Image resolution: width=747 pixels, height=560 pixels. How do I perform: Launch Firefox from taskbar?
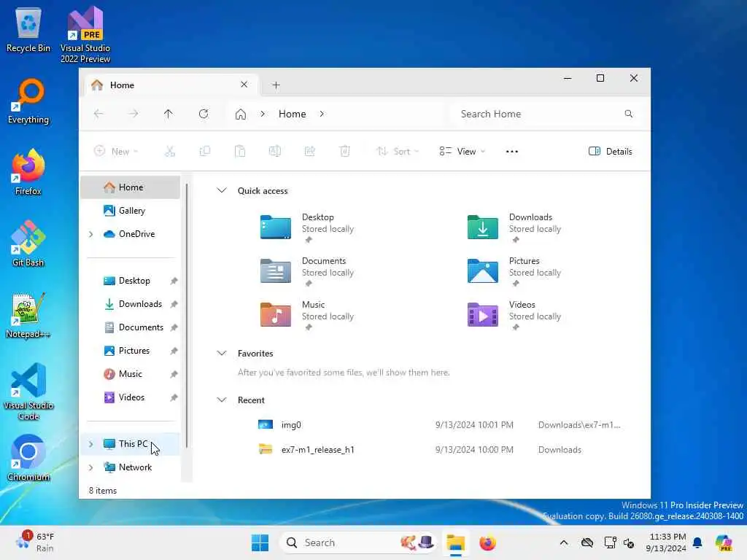pyautogui.click(x=487, y=542)
